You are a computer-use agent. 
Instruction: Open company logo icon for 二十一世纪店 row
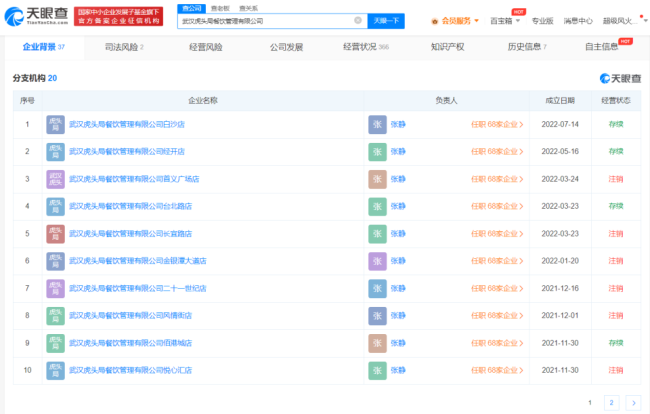[x=56, y=288]
